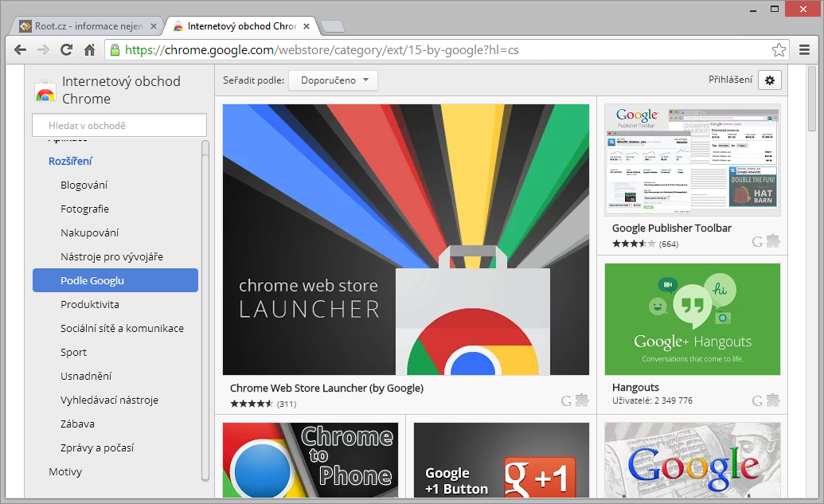This screenshot has height=504, width=824.
Task: Open the webstore settings gear icon
Action: tap(768, 80)
